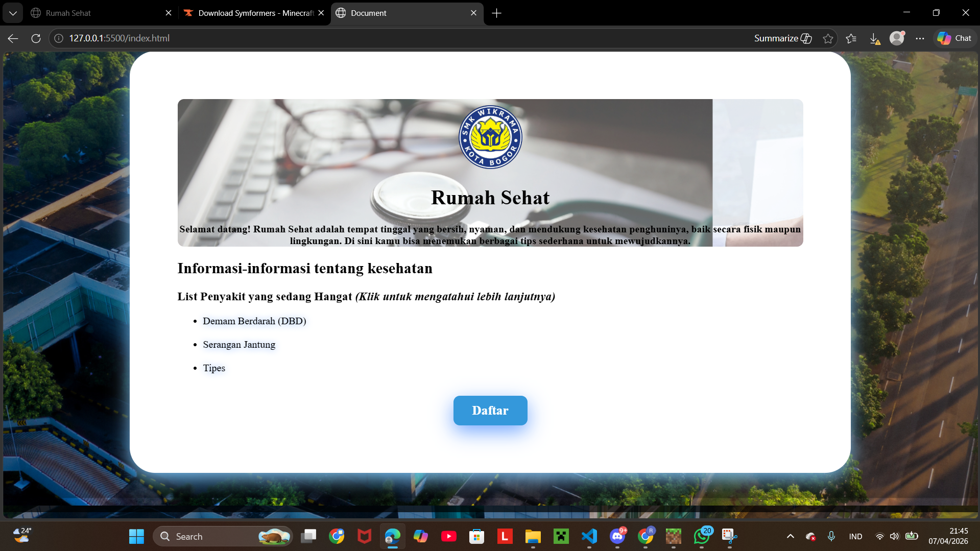Click the SMK Wikrama Kota Bogor logo
The width and height of the screenshot is (980, 551).
(x=490, y=137)
